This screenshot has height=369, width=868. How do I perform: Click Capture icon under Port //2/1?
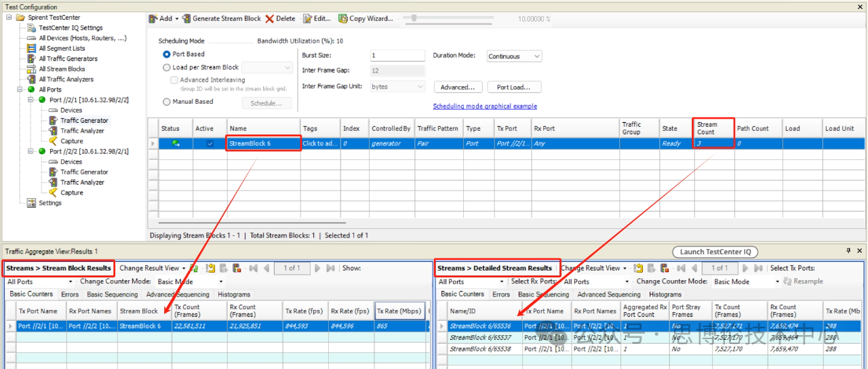[54, 141]
